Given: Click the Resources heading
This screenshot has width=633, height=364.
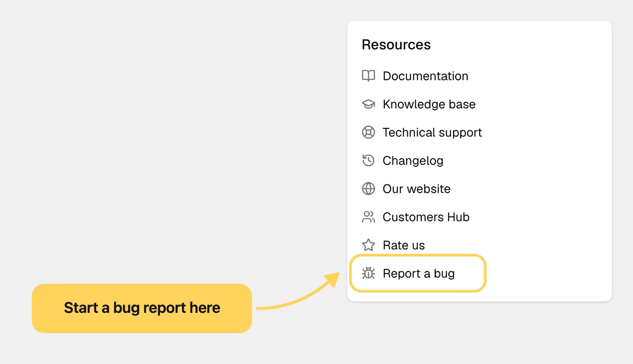Looking at the screenshot, I should pos(396,45).
